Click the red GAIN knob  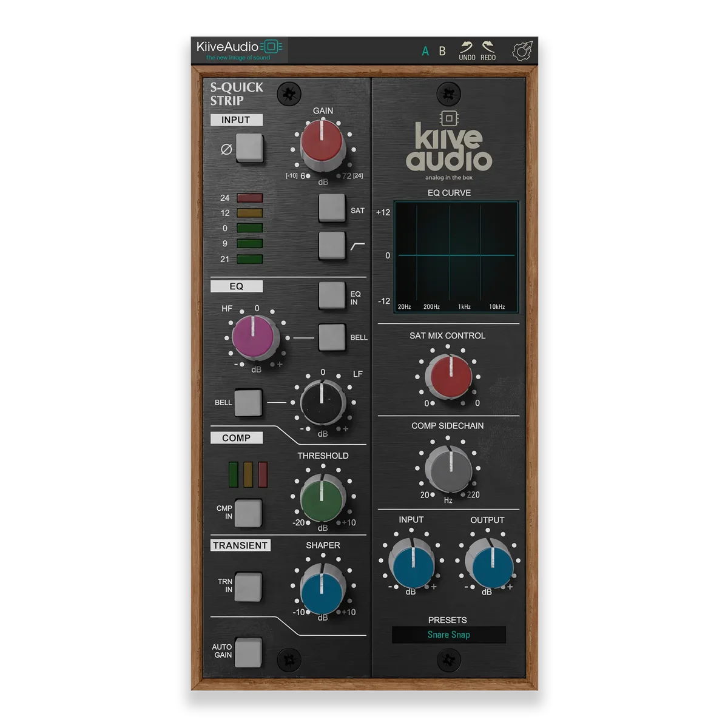(x=322, y=144)
